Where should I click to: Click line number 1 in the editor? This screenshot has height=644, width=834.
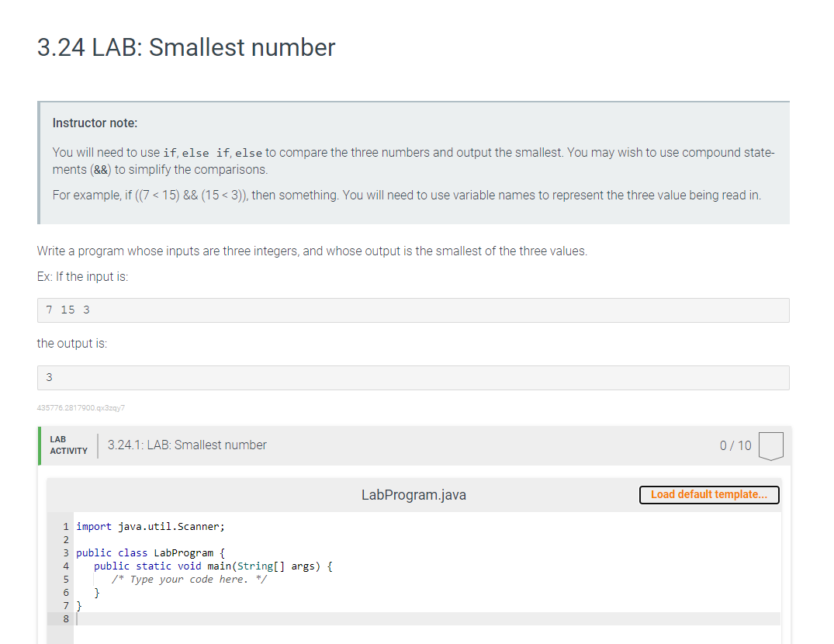pos(65,526)
